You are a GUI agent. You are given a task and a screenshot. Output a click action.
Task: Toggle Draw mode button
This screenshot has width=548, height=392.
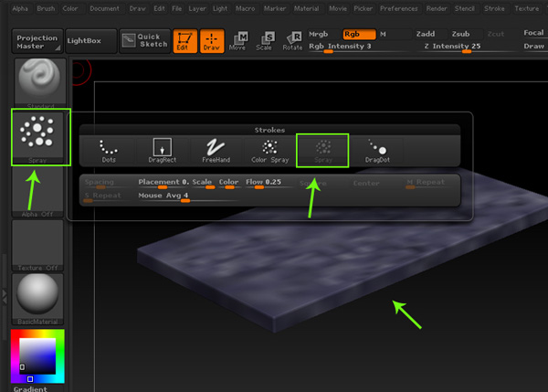[x=212, y=41]
